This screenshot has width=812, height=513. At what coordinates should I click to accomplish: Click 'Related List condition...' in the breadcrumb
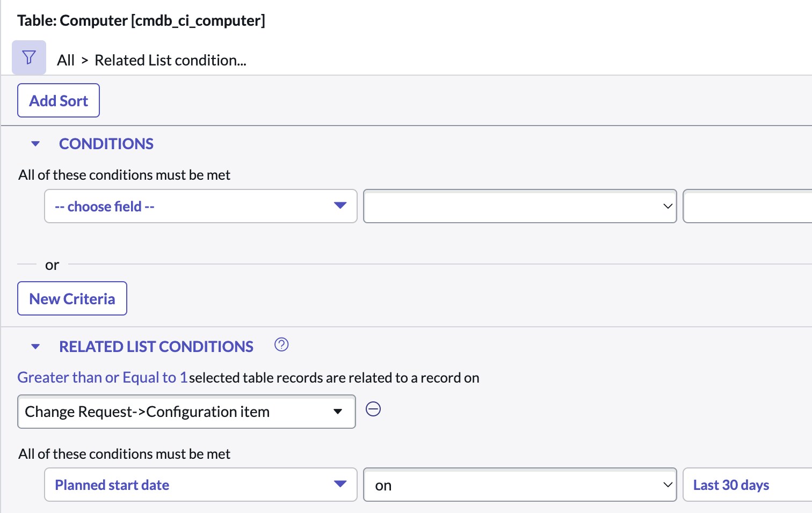point(170,60)
